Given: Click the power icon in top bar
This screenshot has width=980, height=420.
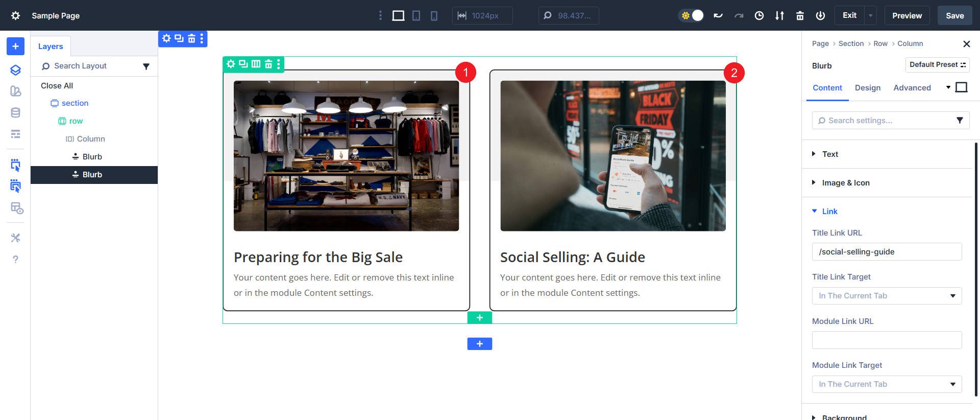Looking at the screenshot, I should (820, 16).
